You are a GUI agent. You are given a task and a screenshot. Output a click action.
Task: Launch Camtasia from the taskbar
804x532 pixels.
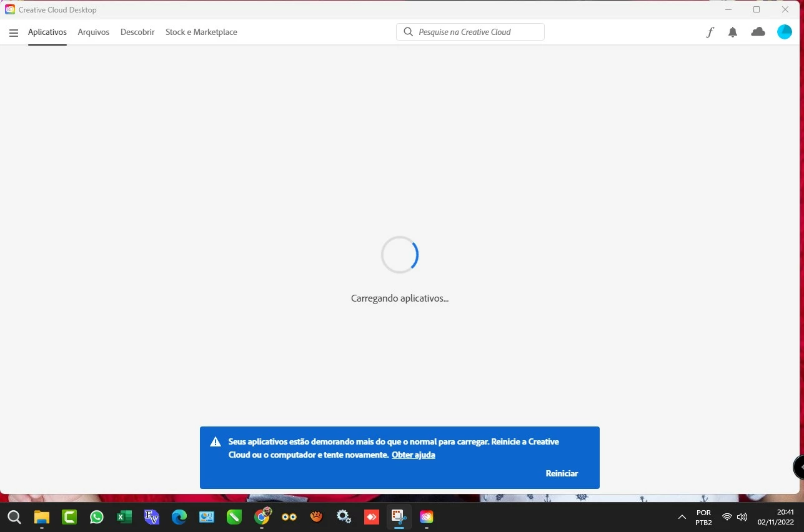point(69,517)
